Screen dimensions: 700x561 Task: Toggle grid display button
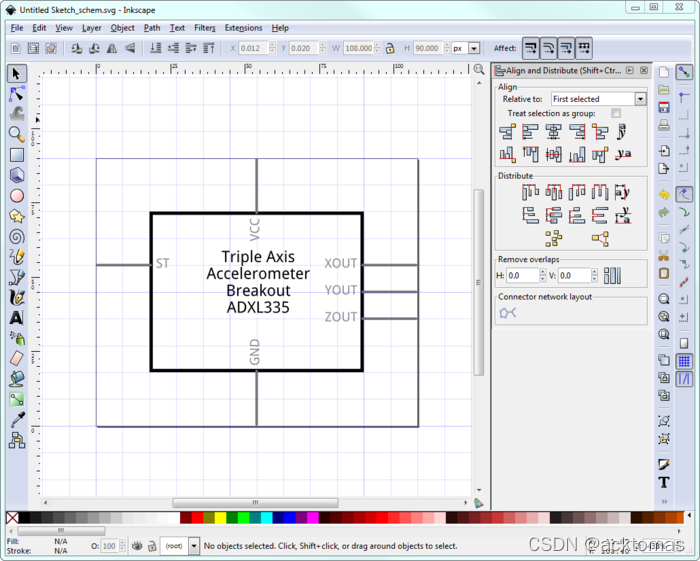pyautogui.click(x=684, y=361)
